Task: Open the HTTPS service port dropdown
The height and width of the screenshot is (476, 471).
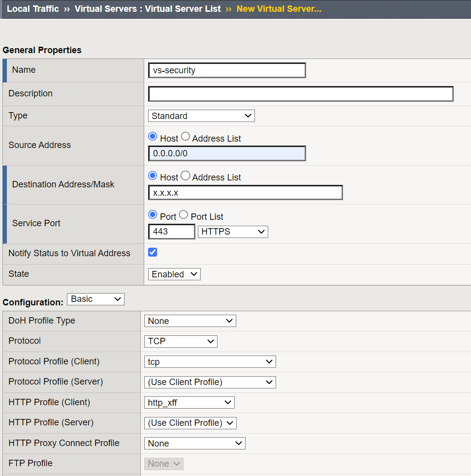Action: click(233, 232)
